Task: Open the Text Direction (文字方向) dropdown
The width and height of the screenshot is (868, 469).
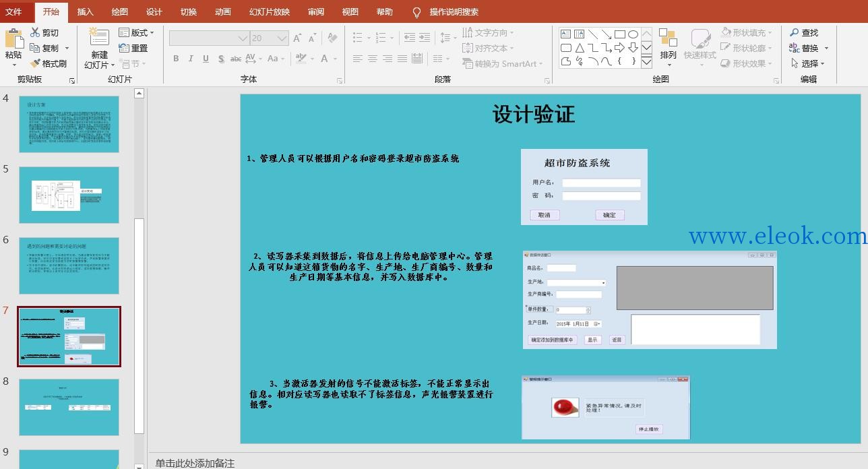Action: tap(489, 32)
